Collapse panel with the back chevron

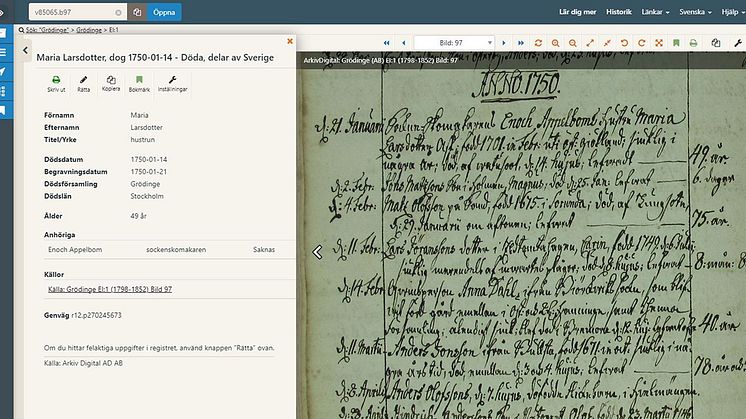tap(25, 50)
